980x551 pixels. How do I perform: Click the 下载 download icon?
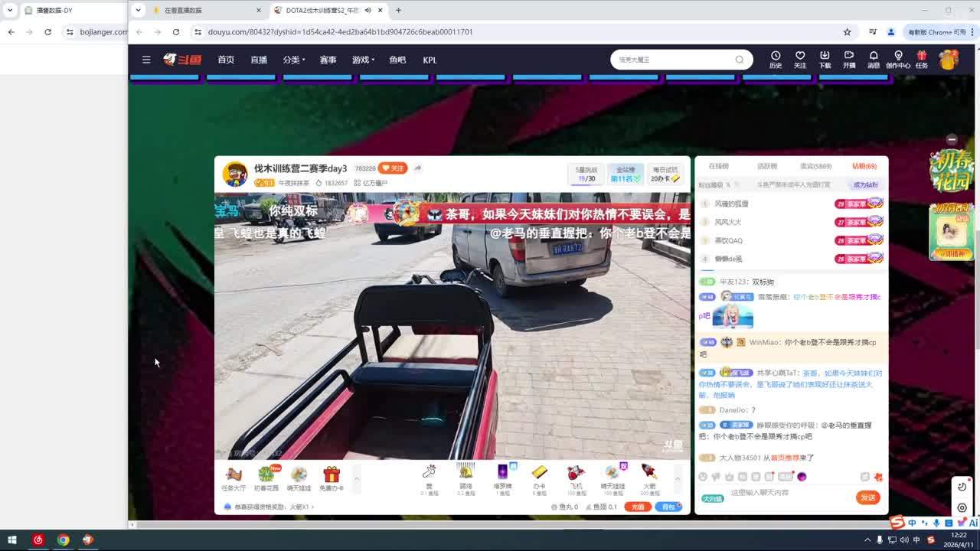pyautogui.click(x=825, y=59)
